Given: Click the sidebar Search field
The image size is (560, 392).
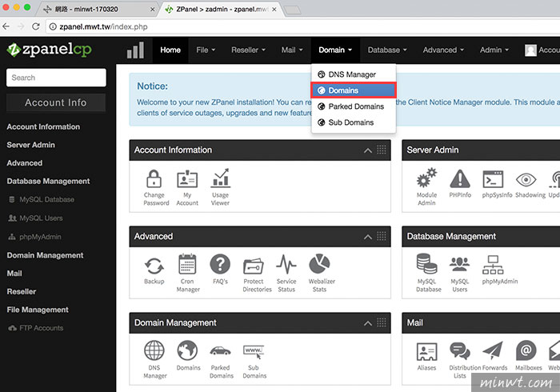Looking at the screenshot, I should coord(56,78).
